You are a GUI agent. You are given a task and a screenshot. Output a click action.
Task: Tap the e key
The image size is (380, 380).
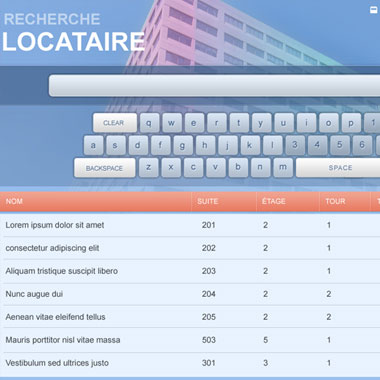pos(194,123)
